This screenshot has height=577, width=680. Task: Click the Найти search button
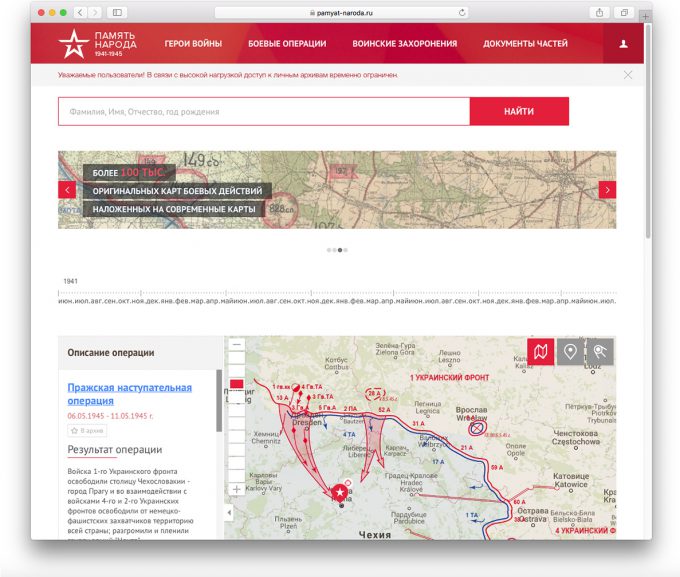coord(519,111)
